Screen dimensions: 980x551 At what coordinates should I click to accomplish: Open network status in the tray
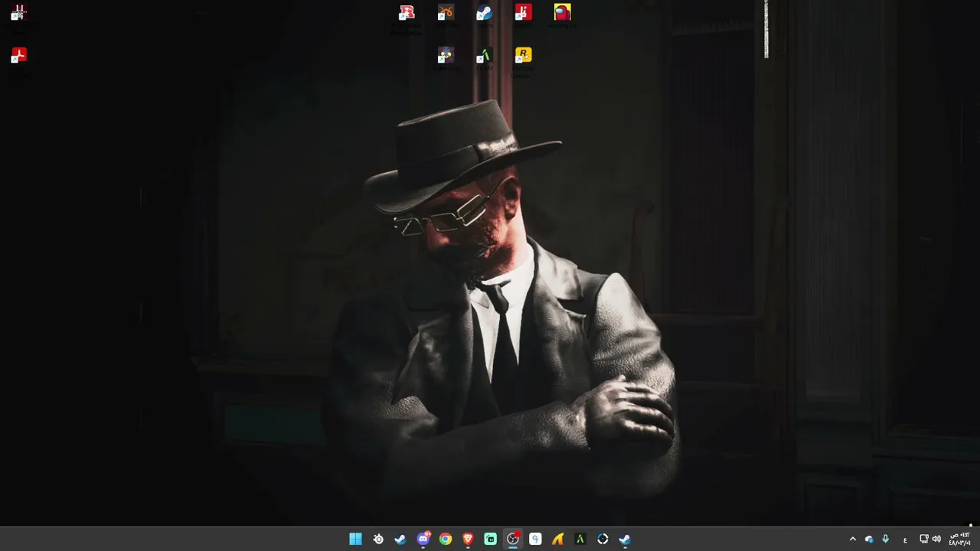(x=924, y=539)
